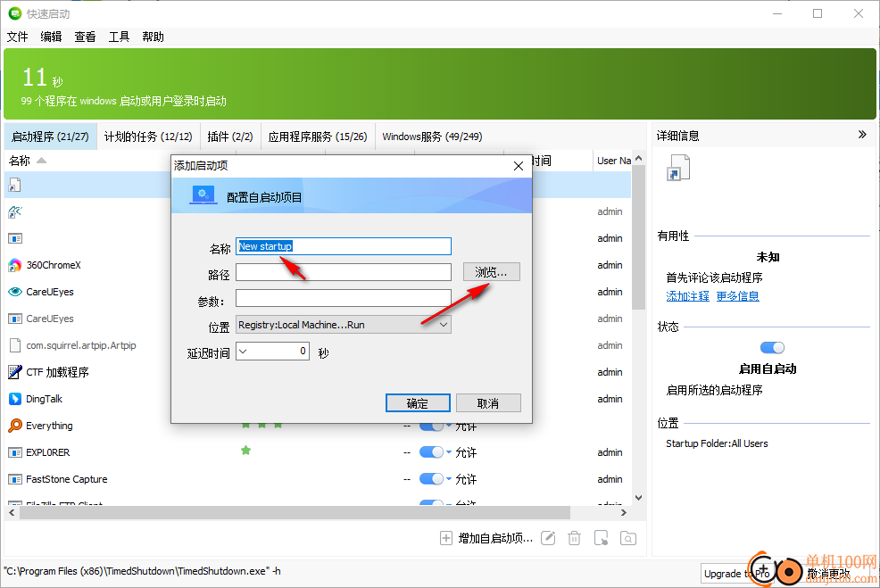Click the FastStone Capture row icon

pyautogui.click(x=15, y=479)
